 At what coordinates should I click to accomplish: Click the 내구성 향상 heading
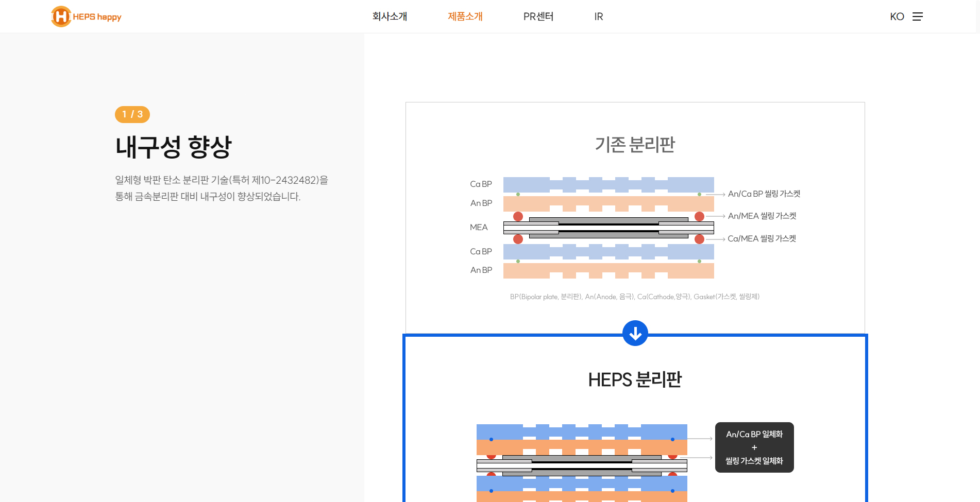tap(174, 147)
